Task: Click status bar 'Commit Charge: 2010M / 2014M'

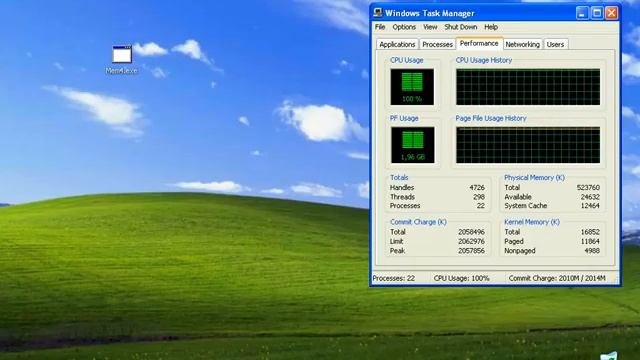Action: tap(557, 278)
